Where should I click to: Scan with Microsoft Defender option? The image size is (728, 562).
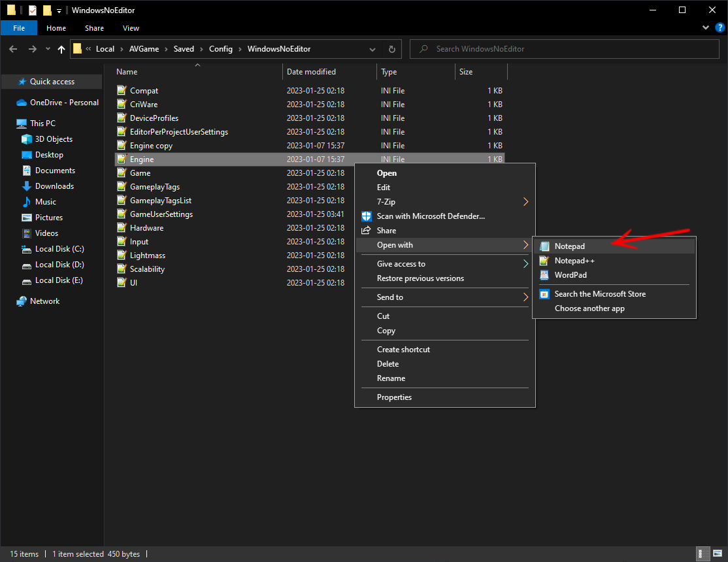coord(445,216)
